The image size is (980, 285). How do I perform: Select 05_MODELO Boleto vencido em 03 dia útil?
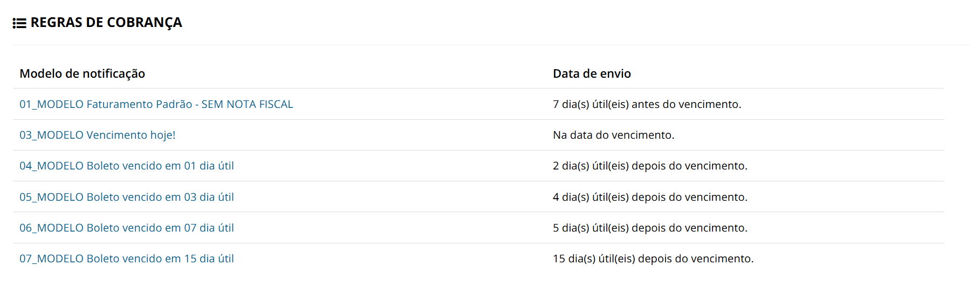[126, 197]
